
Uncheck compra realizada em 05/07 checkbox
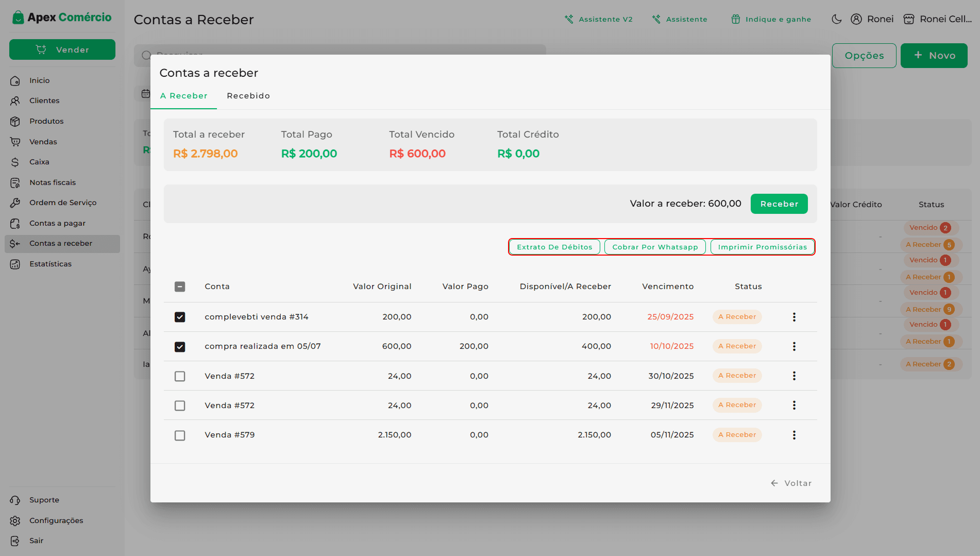click(x=180, y=347)
